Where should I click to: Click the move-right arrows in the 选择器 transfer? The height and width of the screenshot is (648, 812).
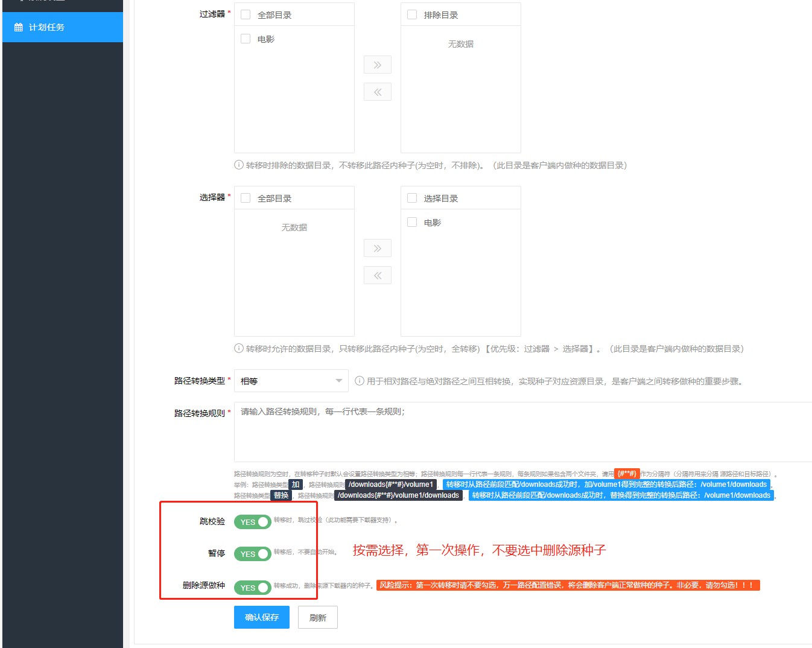pos(377,248)
